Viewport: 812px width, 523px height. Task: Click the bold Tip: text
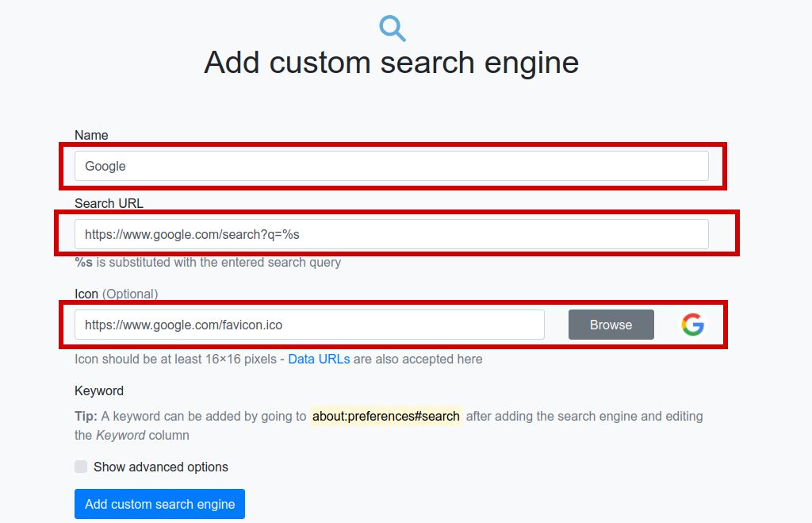(x=86, y=416)
